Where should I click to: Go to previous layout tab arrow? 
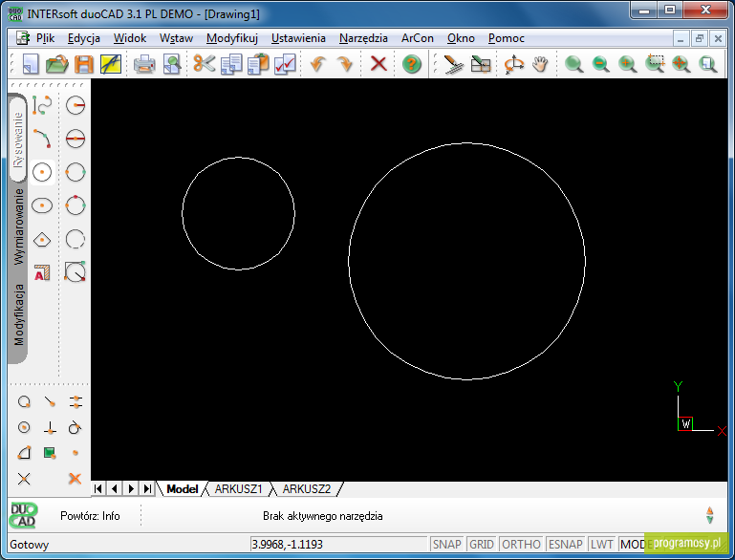pos(115,488)
